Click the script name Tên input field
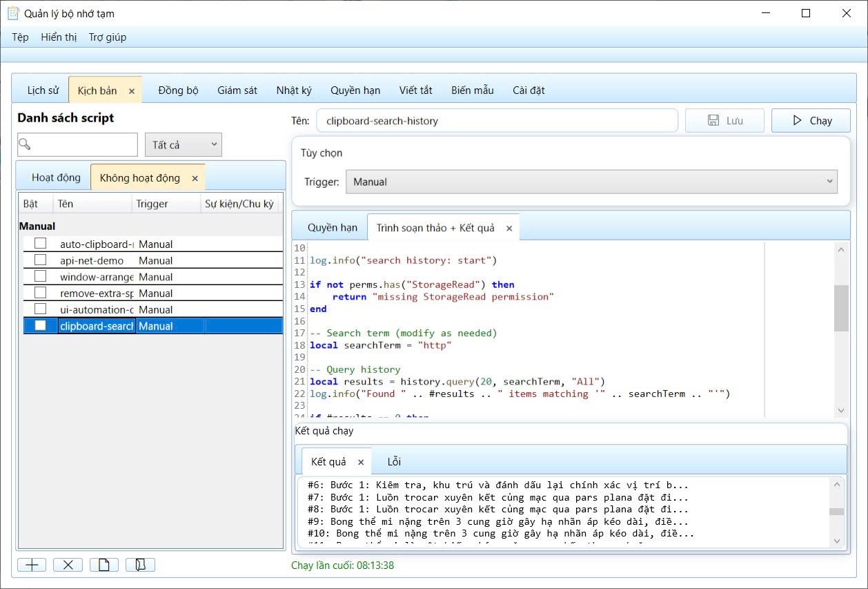The width and height of the screenshot is (868, 589). coord(497,120)
